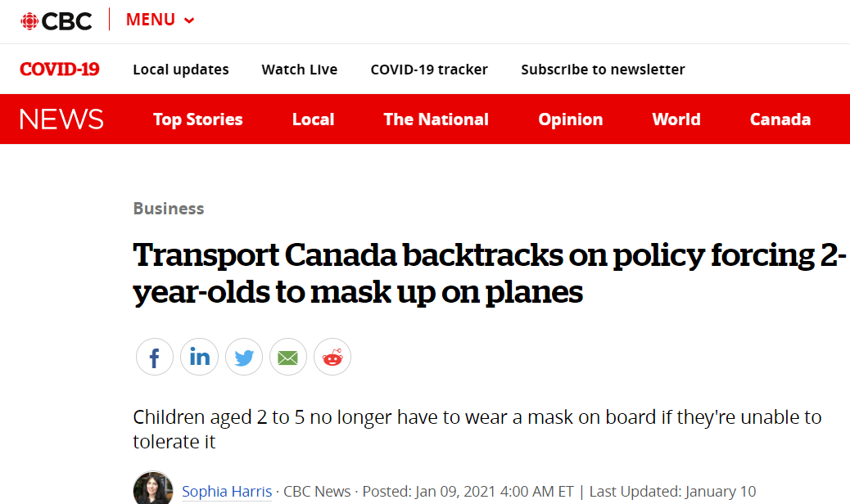Switch to the Opinion tab
Image resolution: width=850 pixels, height=504 pixels.
[x=570, y=119]
